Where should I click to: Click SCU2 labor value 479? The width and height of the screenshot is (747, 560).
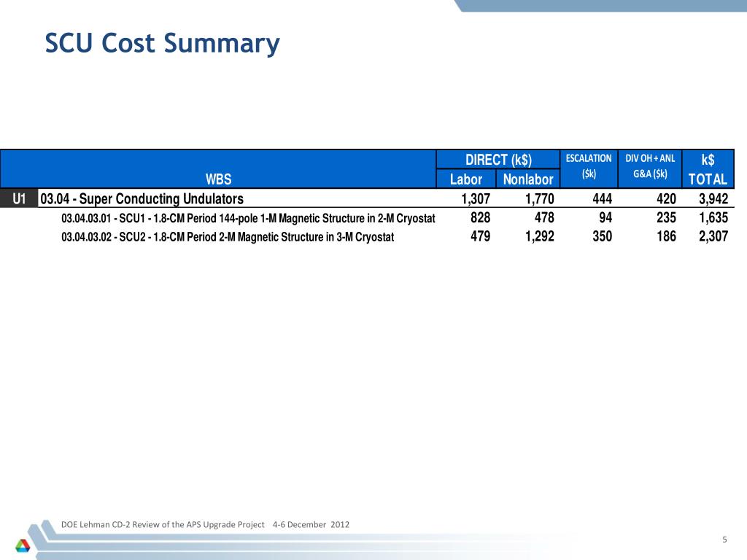tap(480, 236)
